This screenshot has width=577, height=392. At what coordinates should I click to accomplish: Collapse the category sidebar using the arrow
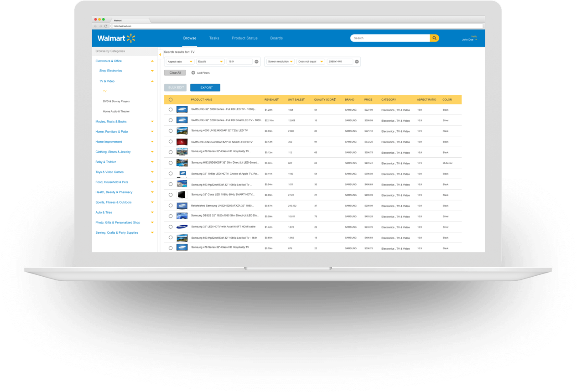pyautogui.click(x=160, y=54)
